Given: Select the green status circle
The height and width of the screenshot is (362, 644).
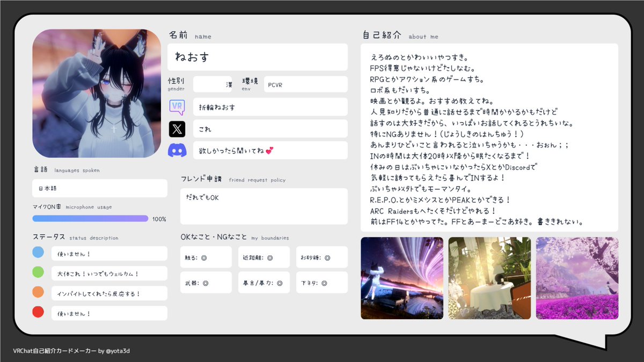Looking at the screenshot, I should 38,272.
